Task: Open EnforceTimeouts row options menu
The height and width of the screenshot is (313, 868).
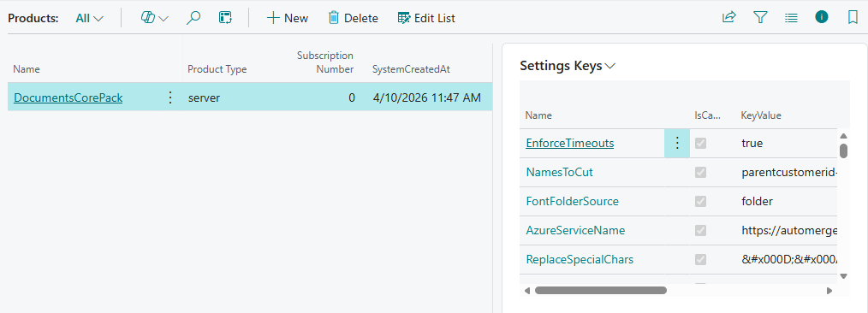Action: (677, 143)
